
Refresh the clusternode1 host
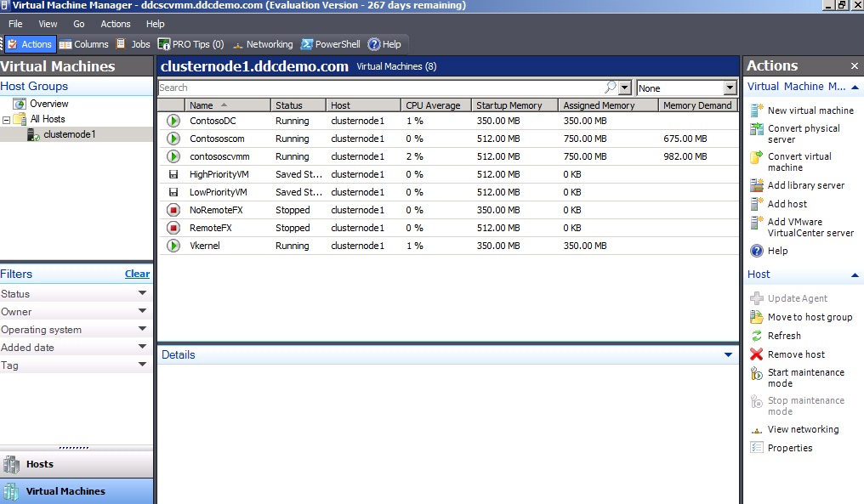click(787, 335)
